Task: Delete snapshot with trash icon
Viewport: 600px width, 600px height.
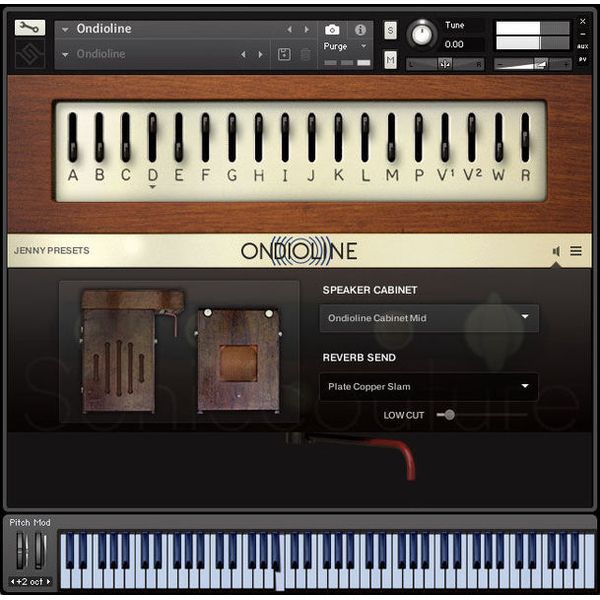Action: pos(305,54)
